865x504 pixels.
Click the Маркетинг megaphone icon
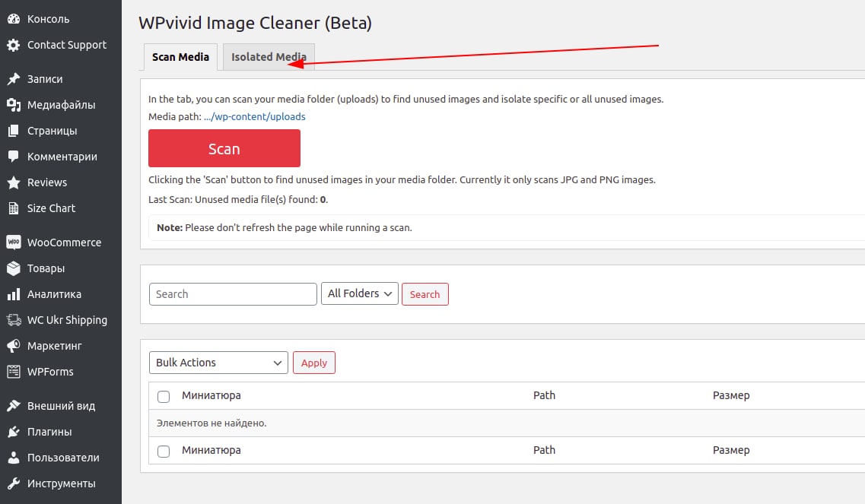click(x=14, y=346)
